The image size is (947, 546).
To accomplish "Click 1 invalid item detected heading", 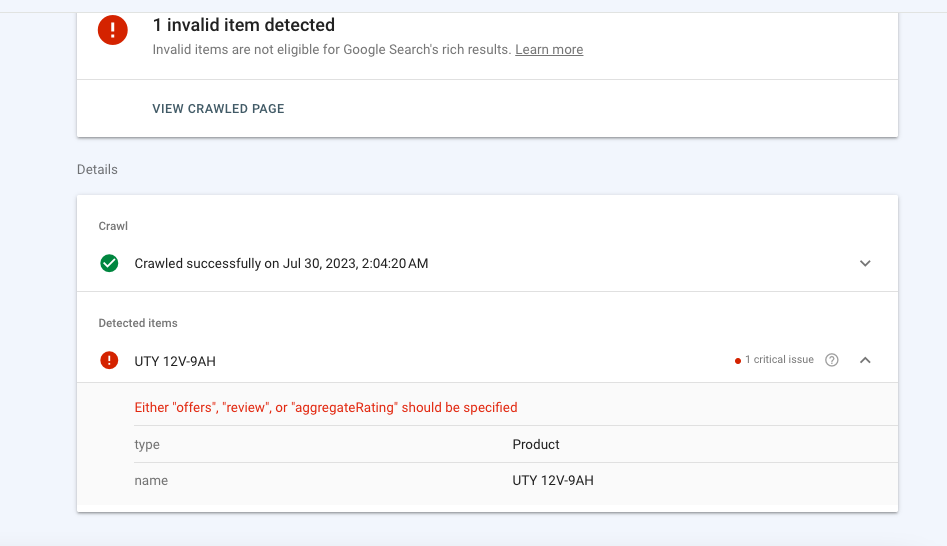I will coord(243,25).
